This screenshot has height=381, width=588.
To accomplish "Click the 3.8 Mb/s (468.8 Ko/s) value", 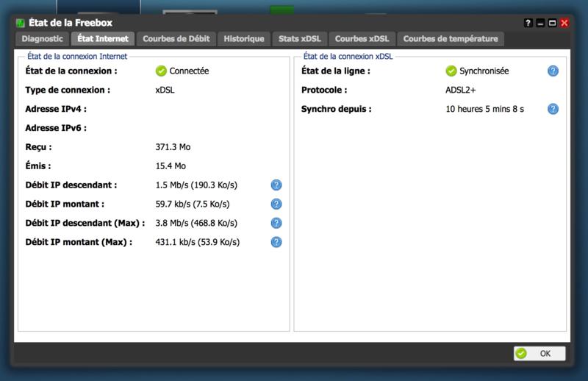I will (x=196, y=223).
